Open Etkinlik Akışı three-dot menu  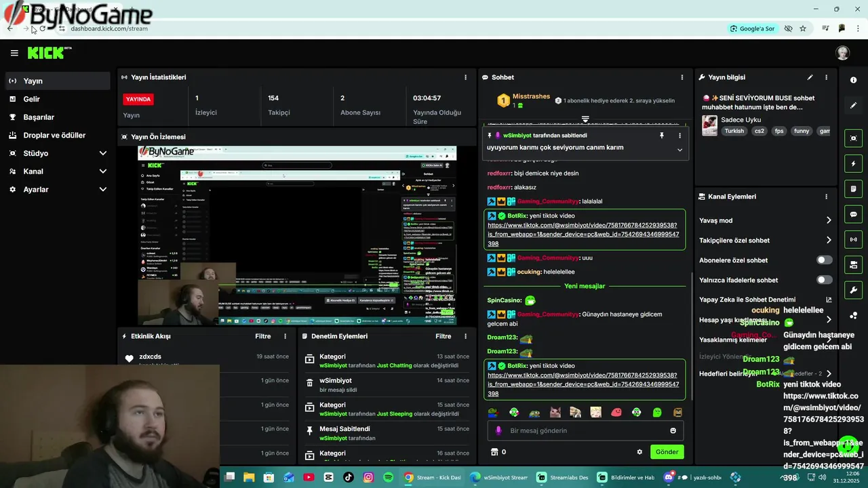coord(285,336)
